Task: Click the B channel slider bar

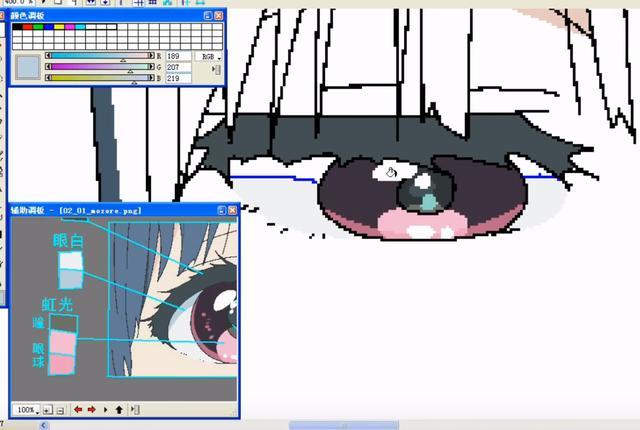Action: [x=100, y=78]
